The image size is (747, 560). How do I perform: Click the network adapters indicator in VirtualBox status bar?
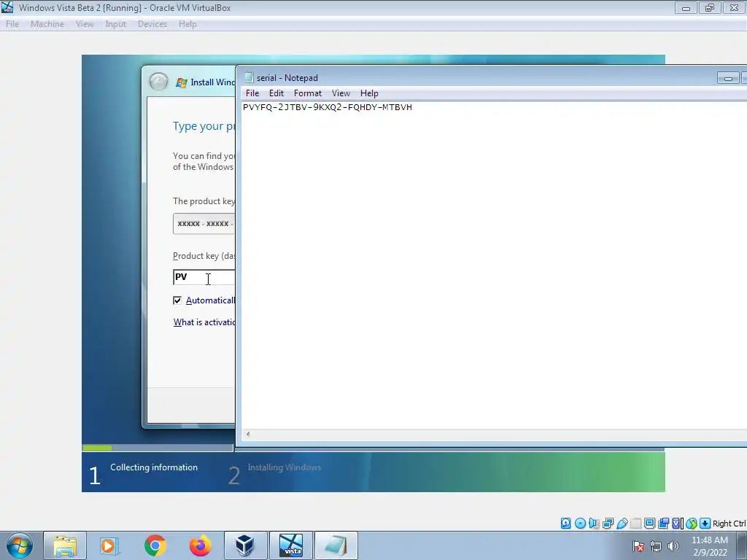tap(608, 524)
